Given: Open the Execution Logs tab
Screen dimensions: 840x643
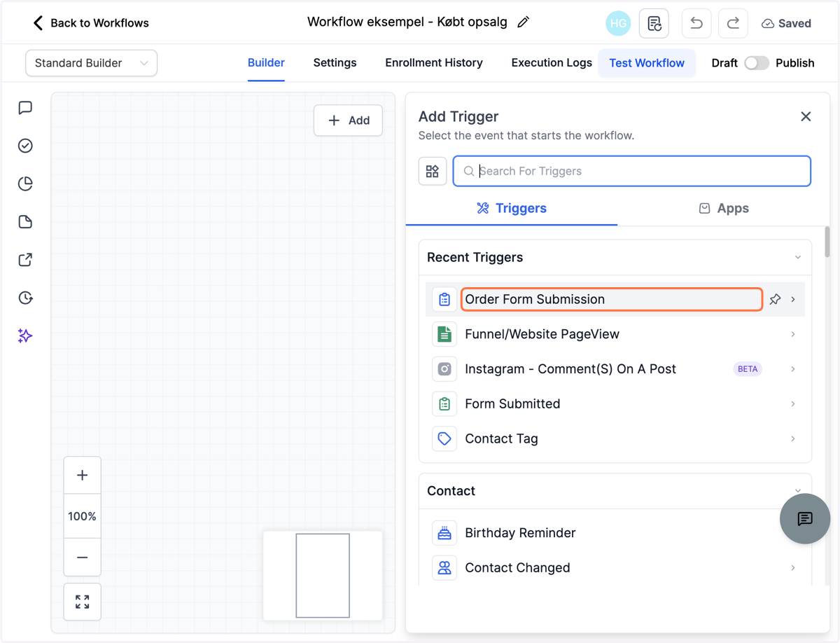Looking at the screenshot, I should [x=552, y=63].
